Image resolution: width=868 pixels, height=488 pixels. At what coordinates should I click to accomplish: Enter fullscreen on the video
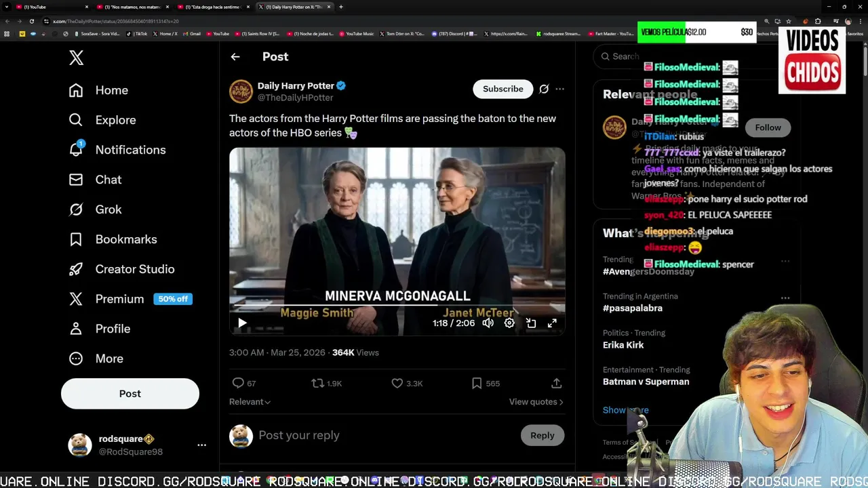pos(552,323)
